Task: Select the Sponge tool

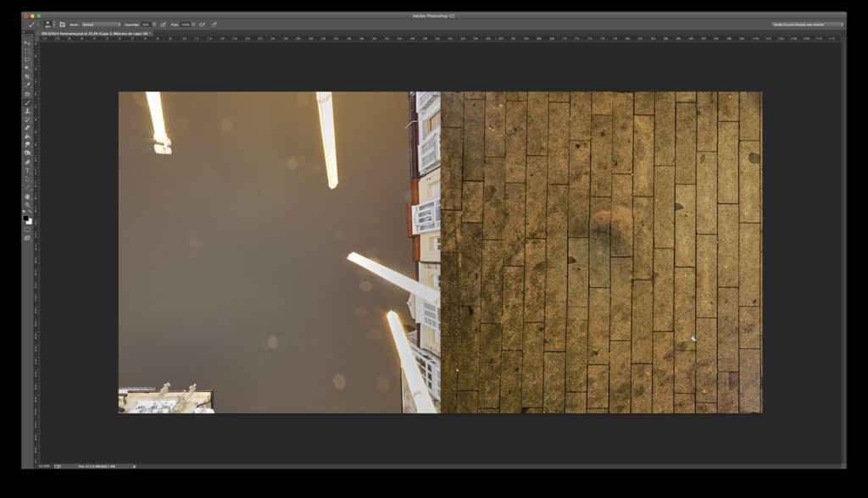Action: coord(27,152)
